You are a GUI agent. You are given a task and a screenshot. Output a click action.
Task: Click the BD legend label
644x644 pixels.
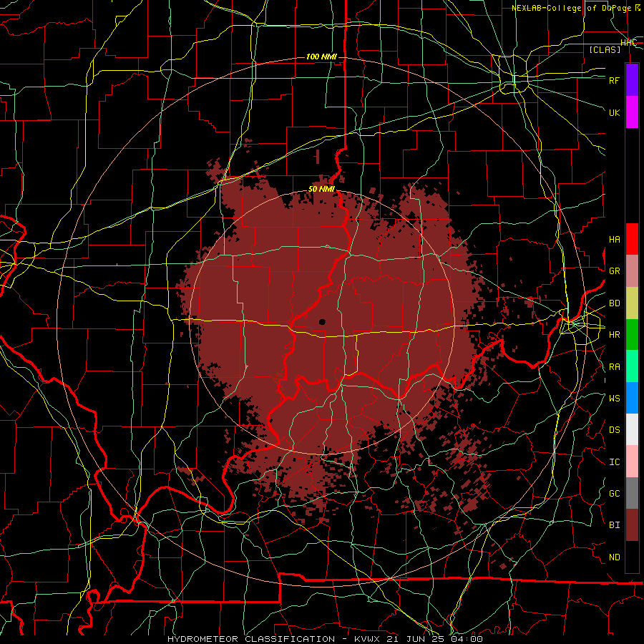click(614, 303)
